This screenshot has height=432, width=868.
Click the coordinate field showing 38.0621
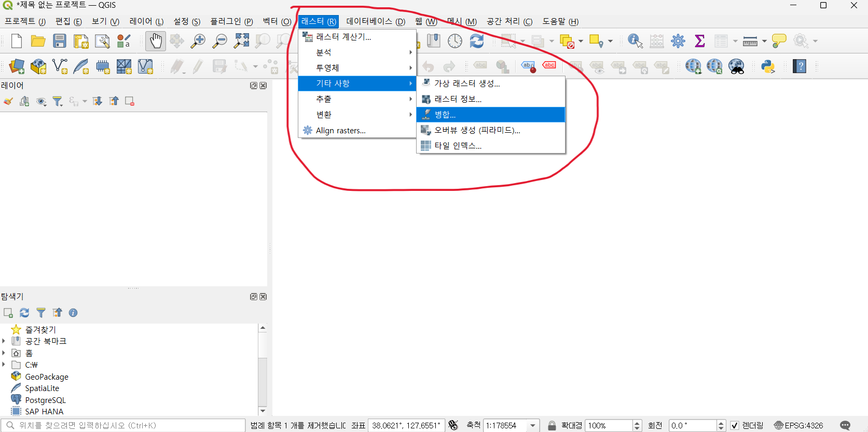tap(406, 426)
